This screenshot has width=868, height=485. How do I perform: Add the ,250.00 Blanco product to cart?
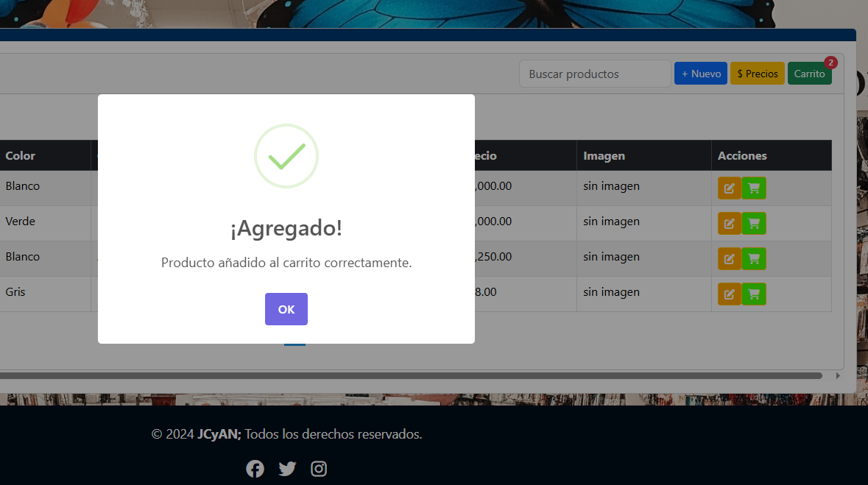click(754, 258)
